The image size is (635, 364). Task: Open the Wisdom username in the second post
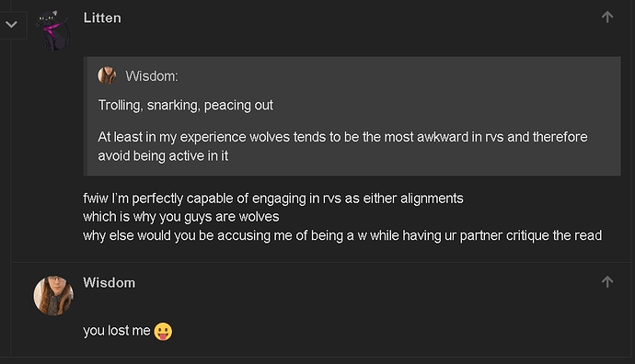coord(109,283)
